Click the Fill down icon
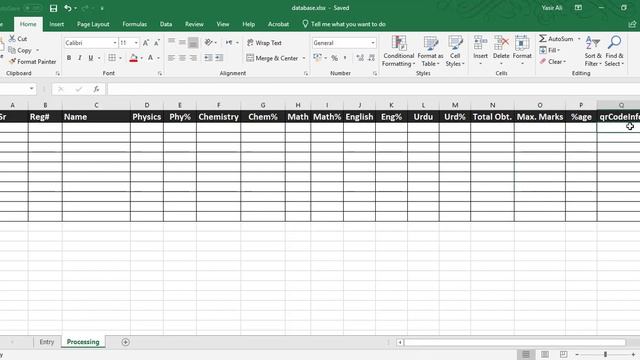The width and height of the screenshot is (640, 360). point(543,50)
